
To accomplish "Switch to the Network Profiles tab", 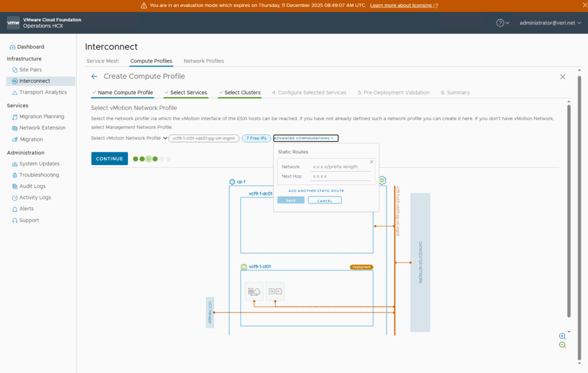I will [x=204, y=61].
